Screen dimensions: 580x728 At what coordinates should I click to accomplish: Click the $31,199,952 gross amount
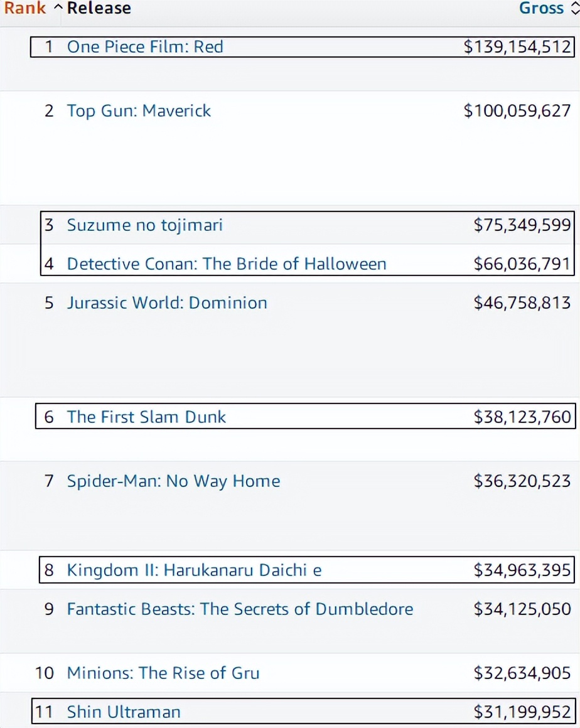[x=522, y=712]
